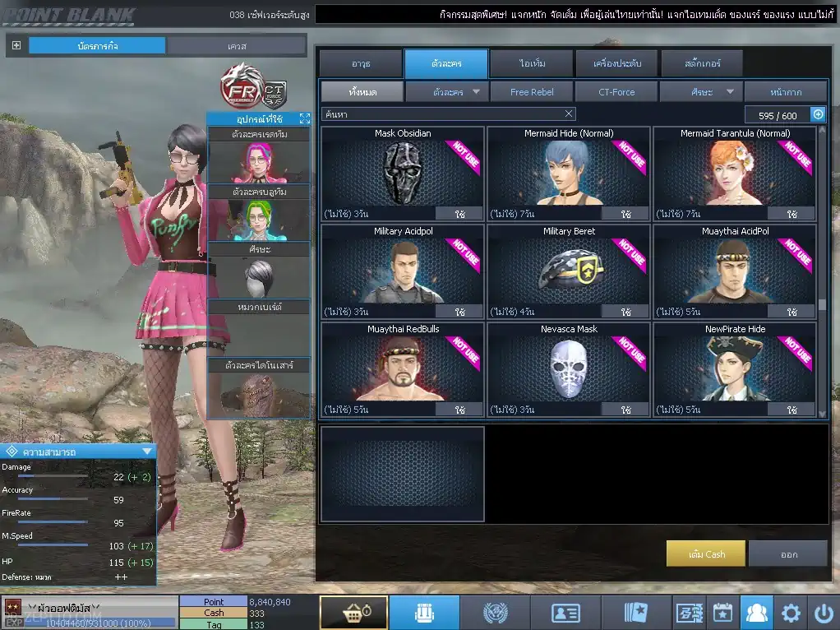Screen dimensions: 840x630
Task: Switch to the อาวุธ tab
Action: tap(361, 64)
